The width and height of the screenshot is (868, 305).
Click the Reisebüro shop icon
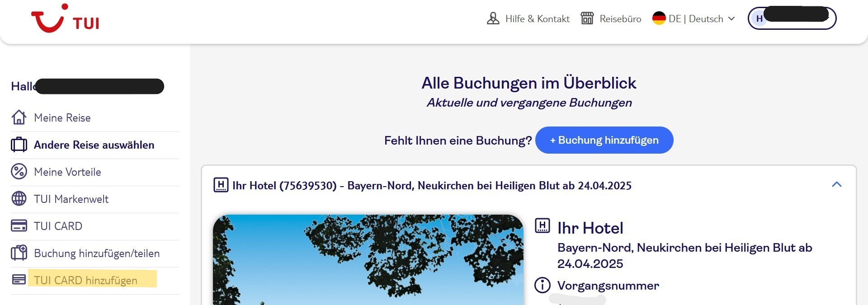pos(587,19)
